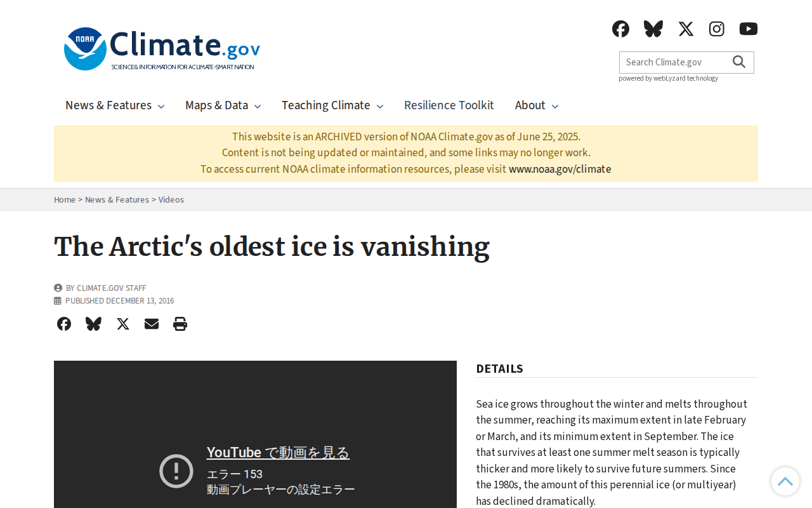
Task: Open NOAA Facebook page in header
Action: pos(620,29)
